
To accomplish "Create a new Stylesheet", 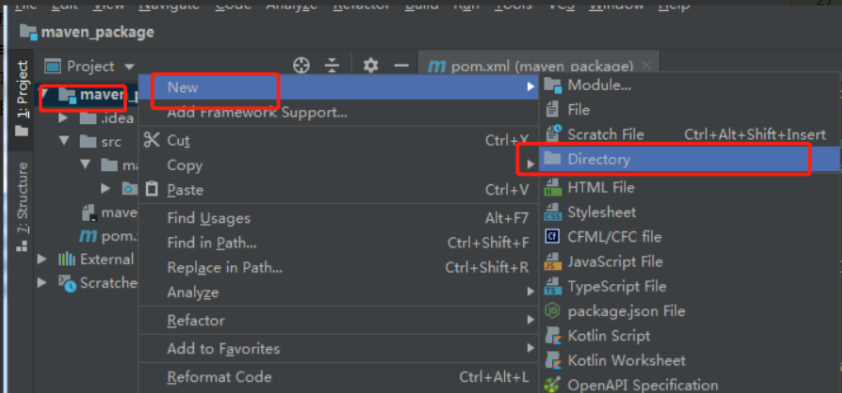I will click(689, 212).
